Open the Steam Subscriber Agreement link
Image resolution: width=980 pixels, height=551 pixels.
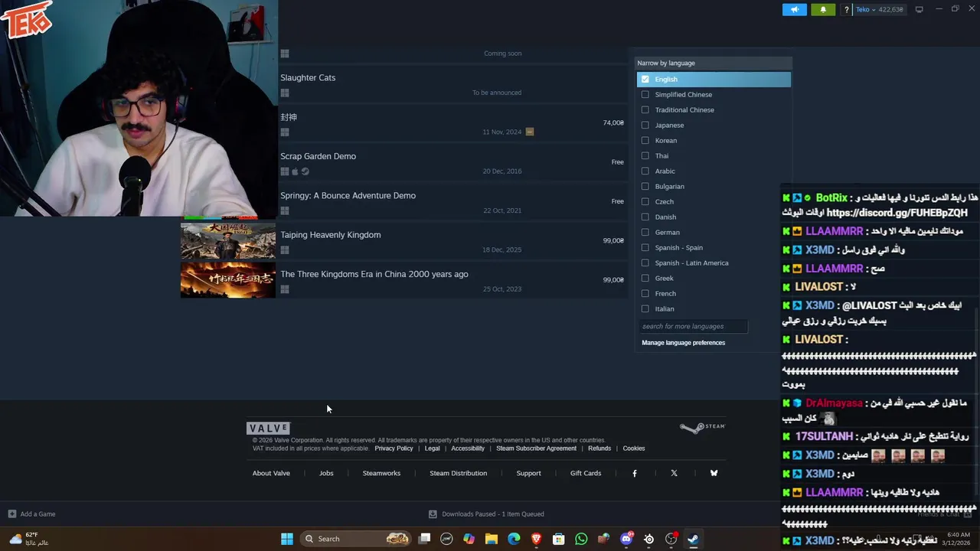pos(536,448)
